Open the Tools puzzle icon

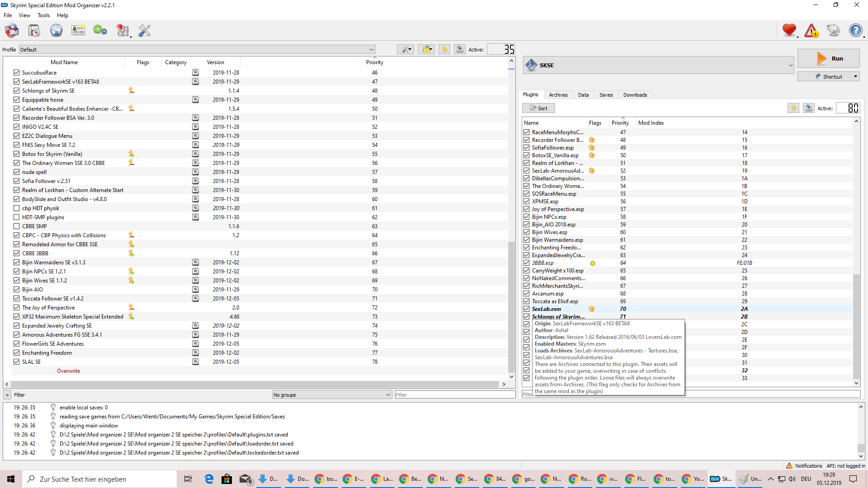click(123, 31)
